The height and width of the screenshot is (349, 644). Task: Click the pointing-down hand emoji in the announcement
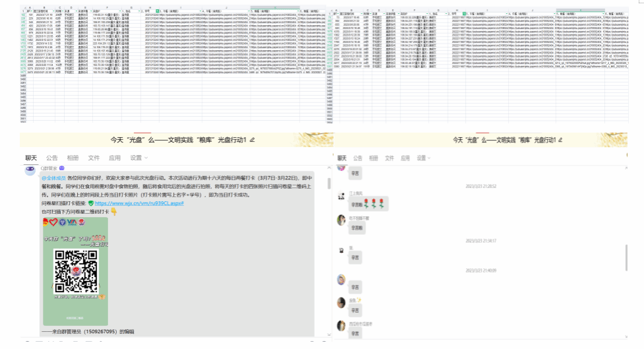[113, 212]
